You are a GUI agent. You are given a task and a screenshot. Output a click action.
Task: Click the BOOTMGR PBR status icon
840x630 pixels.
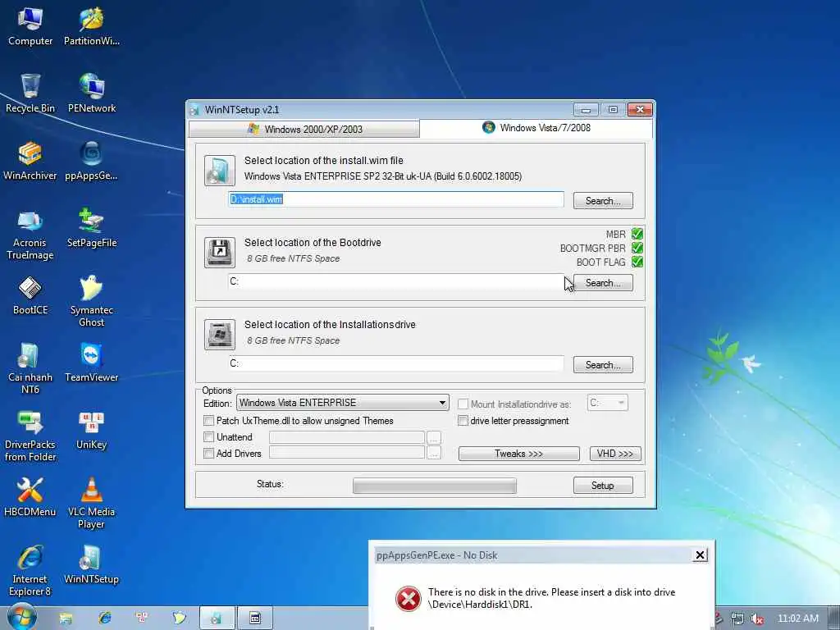pyautogui.click(x=637, y=248)
